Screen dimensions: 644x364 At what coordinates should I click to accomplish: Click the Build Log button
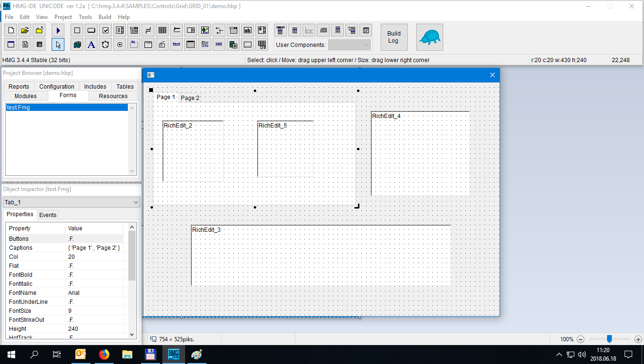coord(394,37)
